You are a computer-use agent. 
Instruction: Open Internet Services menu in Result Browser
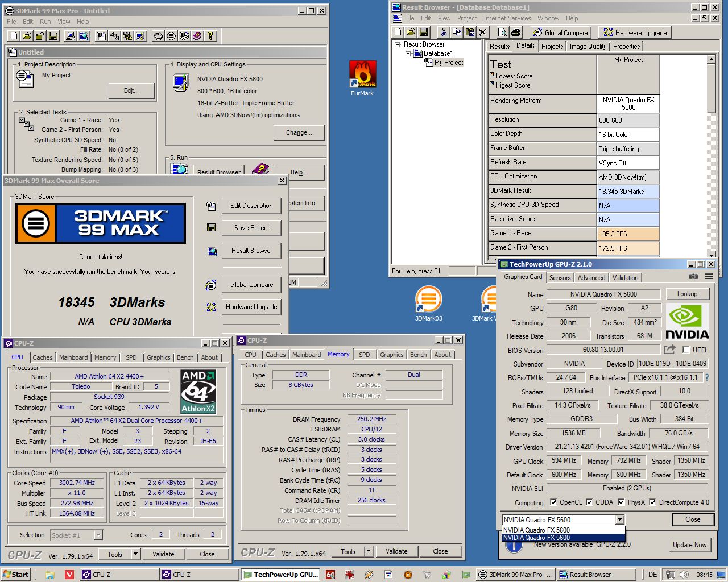pyautogui.click(x=507, y=18)
